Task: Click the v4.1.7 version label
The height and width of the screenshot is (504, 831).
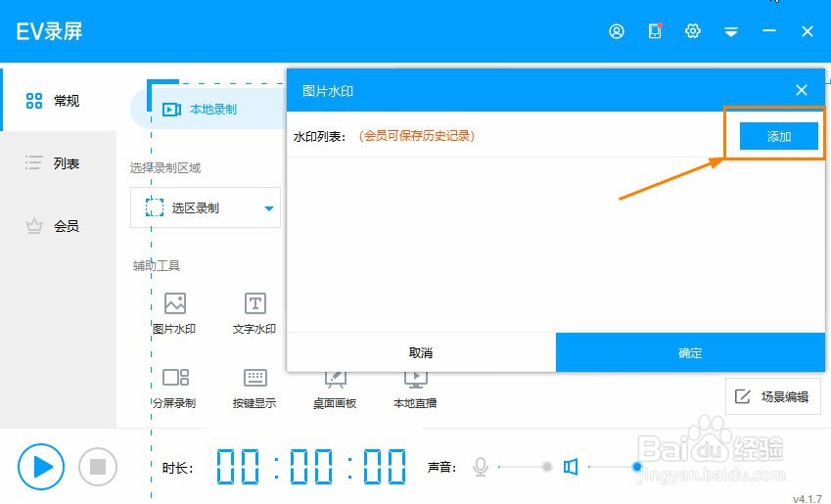Action: pos(808,499)
